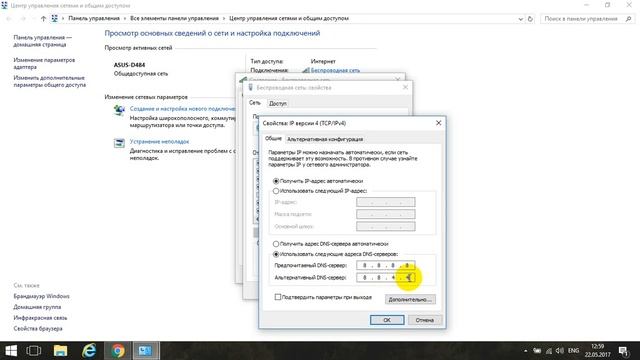Expand the address bar history dropdown

point(520,19)
